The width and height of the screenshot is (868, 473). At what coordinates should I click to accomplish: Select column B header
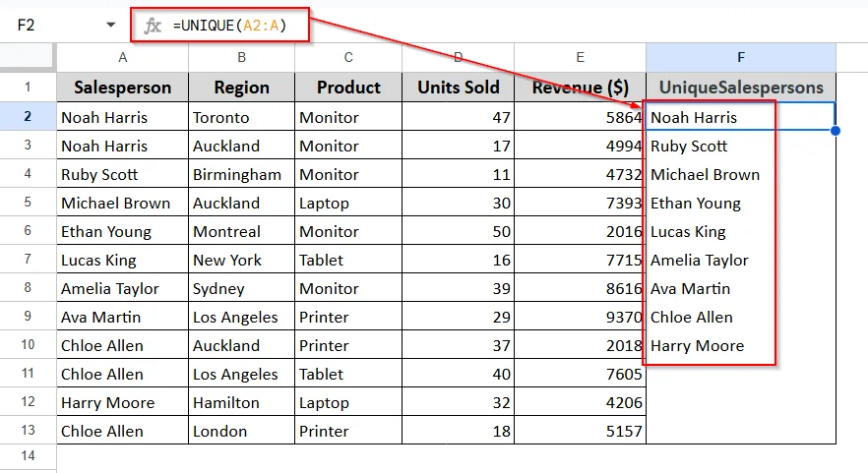tap(241, 58)
